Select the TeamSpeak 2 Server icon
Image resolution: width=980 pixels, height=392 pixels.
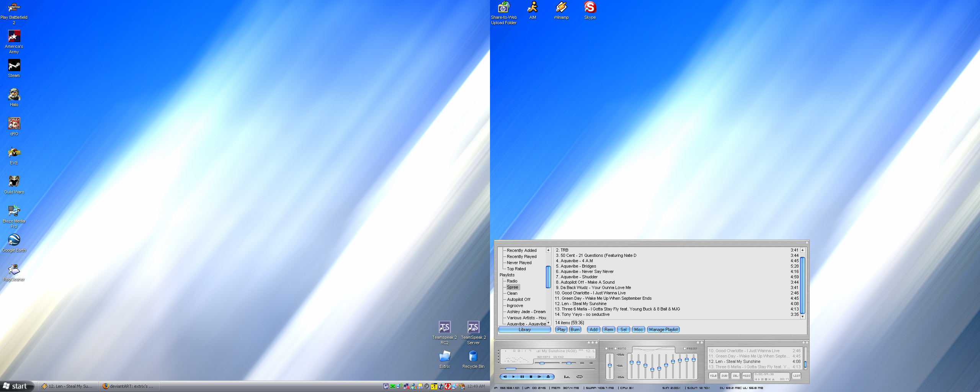pyautogui.click(x=473, y=333)
